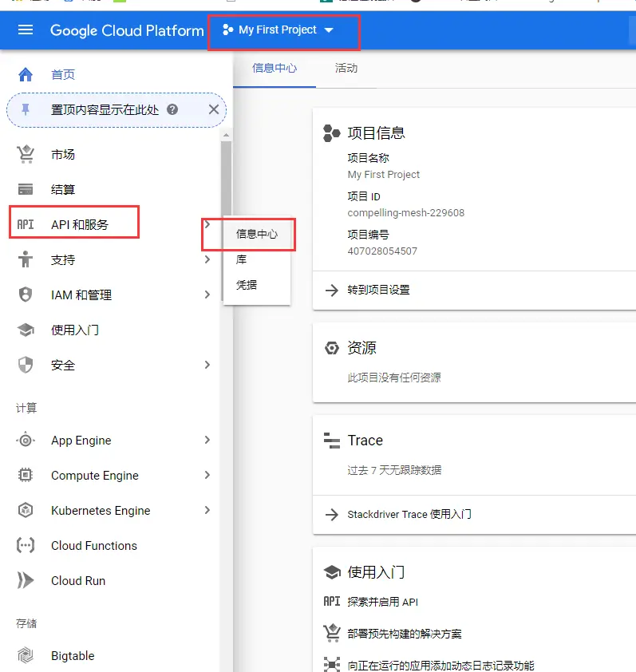Open the 结算 billing menu item
Image resolution: width=636 pixels, height=672 pixels.
tap(63, 189)
